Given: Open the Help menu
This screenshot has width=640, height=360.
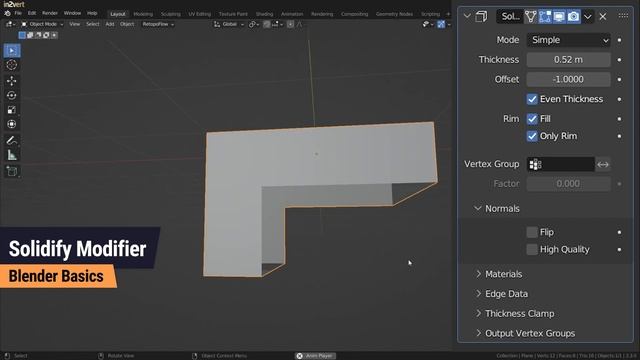Looking at the screenshot, I should tap(92, 13).
